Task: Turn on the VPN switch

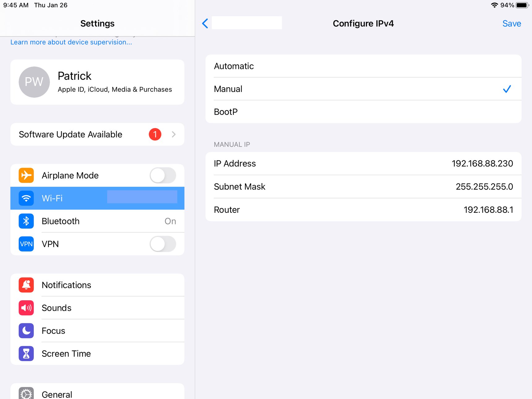Action: (x=163, y=244)
